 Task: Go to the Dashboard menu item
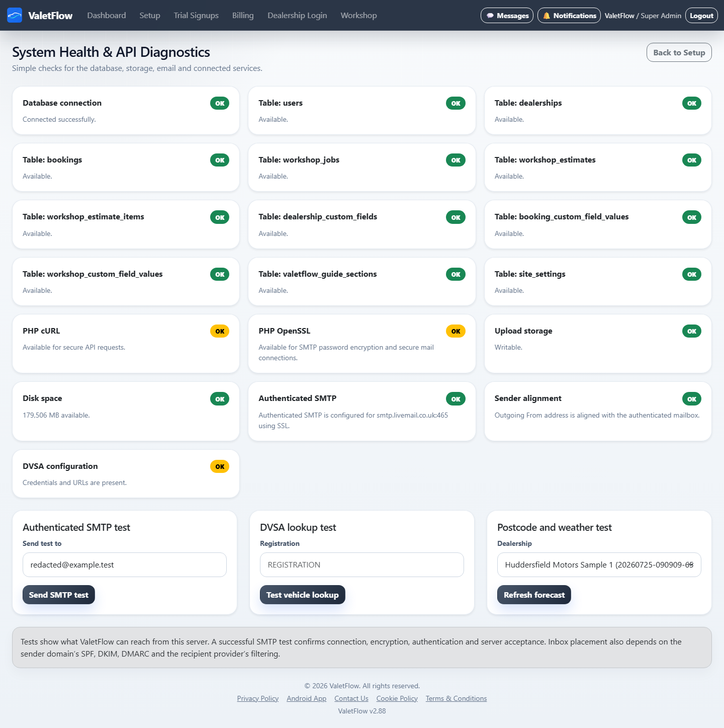coord(107,16)
